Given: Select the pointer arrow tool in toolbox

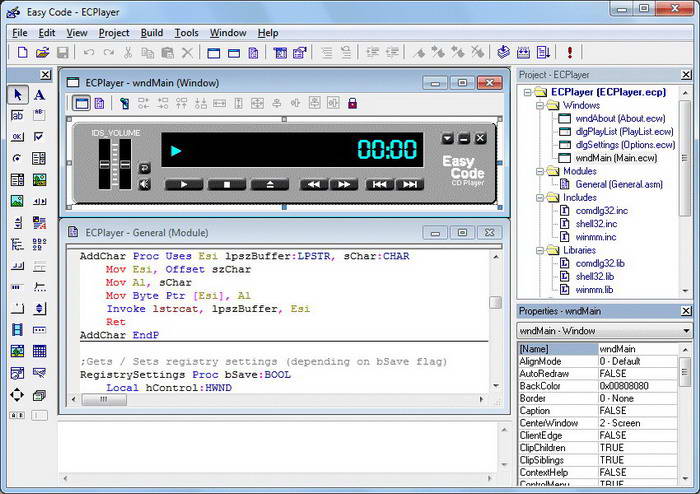Looking at the screenshot, I should pyautogui.click(x=17, y=94).
